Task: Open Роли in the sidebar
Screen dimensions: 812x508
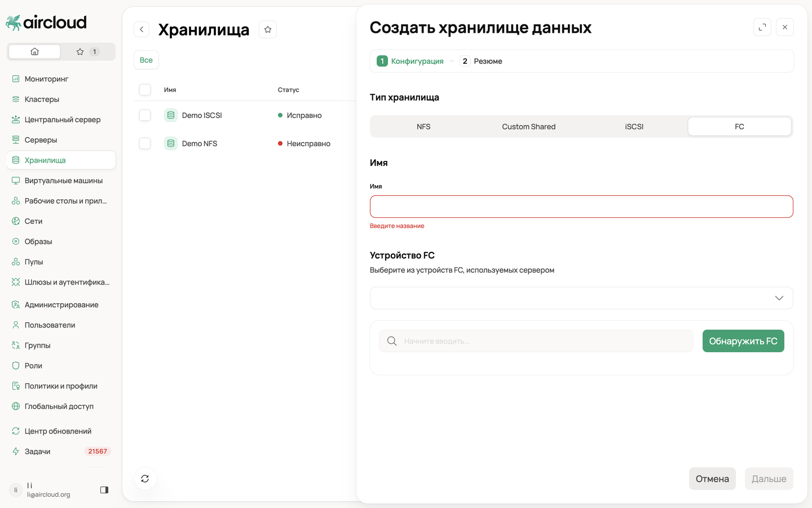Action: [x=61, y=366]
